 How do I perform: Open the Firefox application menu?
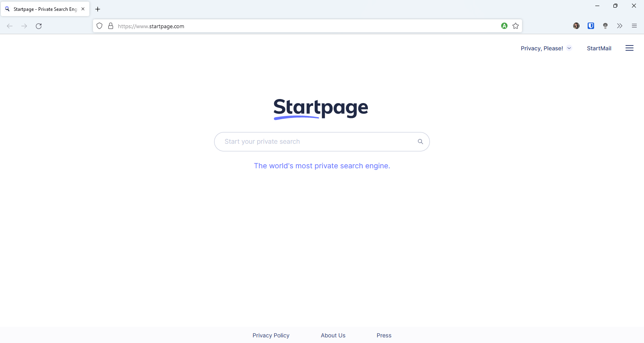634,26
